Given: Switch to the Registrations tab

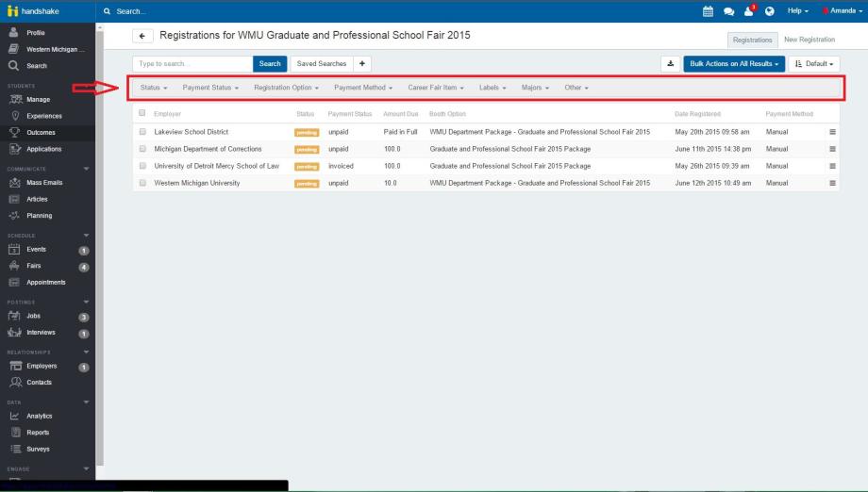Looking at the screenshot, I should click(752, 40).
